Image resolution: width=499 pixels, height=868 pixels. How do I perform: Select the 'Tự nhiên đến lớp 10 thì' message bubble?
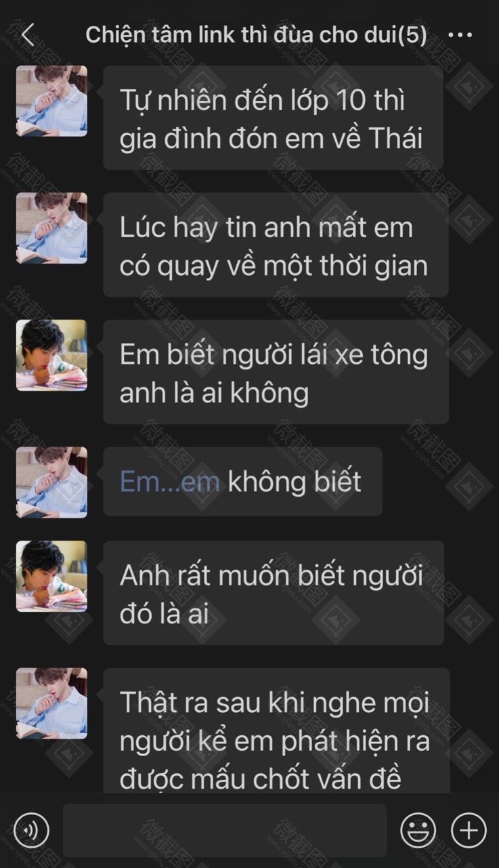[273, 118]
